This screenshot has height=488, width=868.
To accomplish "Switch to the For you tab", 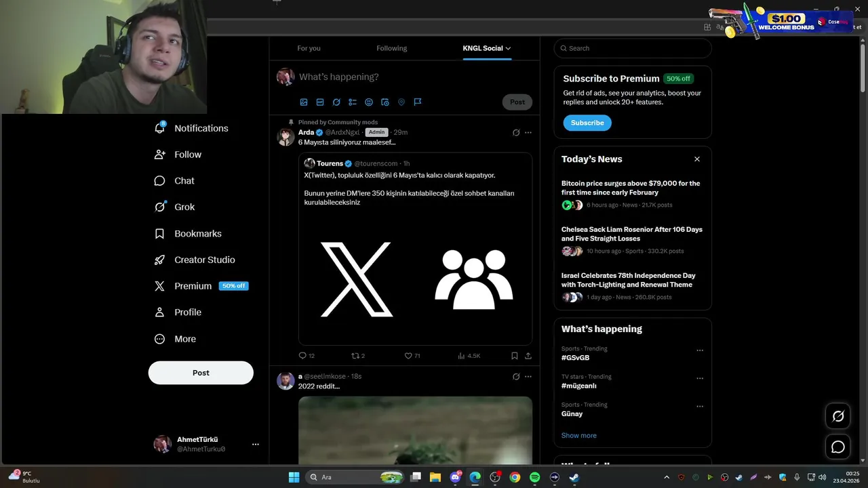I will click(x=309, y=48).
